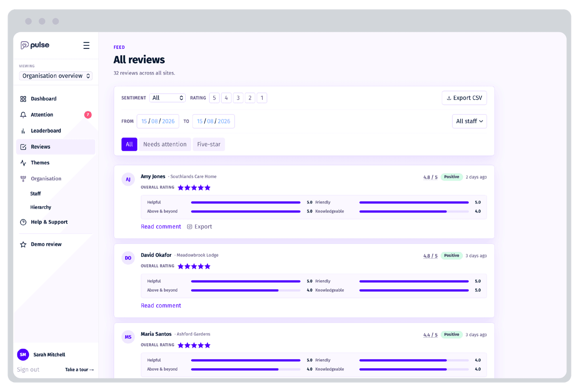This screenshot has width=579, height=392.
Task: Open Staff in the sidebar
Action: tap(35, 194)
